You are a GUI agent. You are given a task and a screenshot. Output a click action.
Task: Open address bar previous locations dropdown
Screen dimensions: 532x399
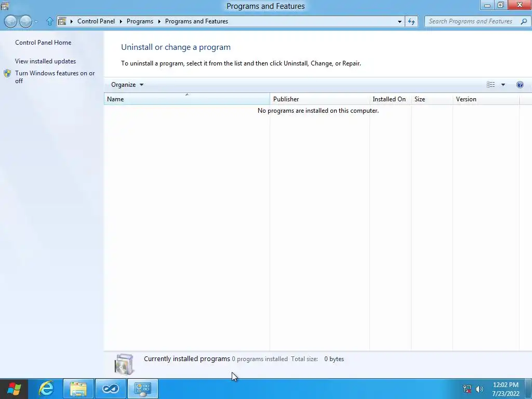[400, 21]
